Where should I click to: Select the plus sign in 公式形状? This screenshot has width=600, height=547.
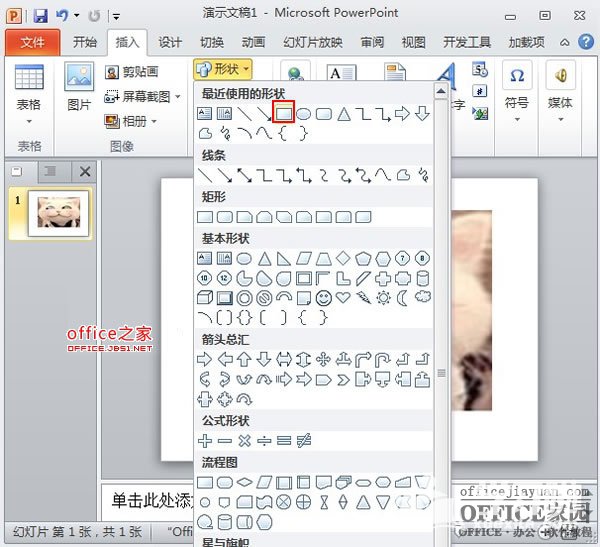pos(205,441)
